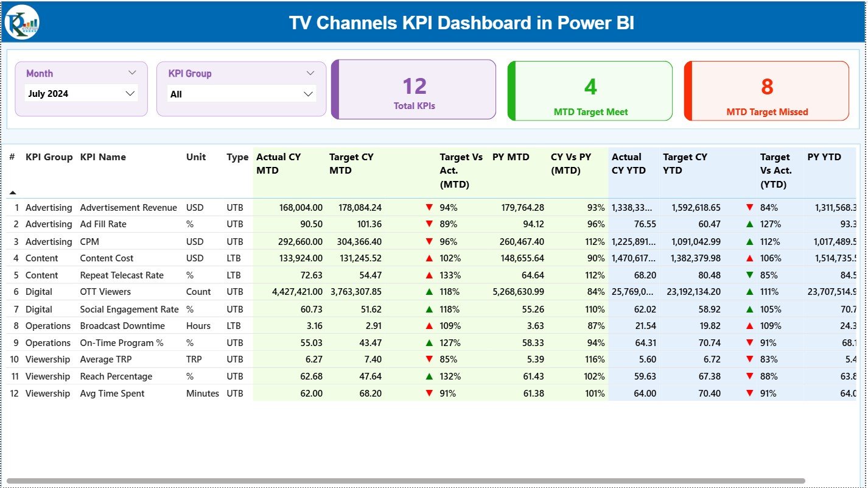Select the MTD Target Missed card
This screenshot has width=868, height=488.
pos(766,90)
